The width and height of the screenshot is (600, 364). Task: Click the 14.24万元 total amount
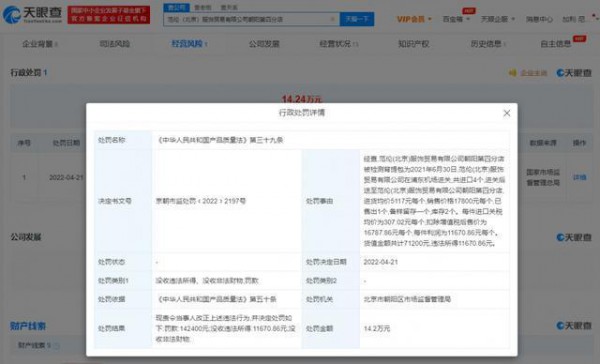pyautogui.click(x=301, y=99)
